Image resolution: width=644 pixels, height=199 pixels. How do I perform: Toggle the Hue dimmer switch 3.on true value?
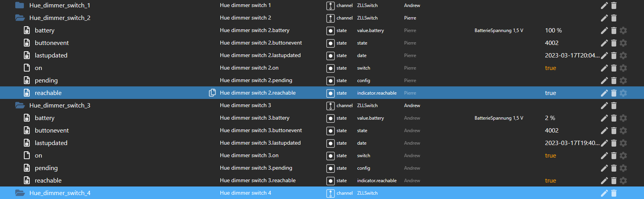pyautogui.click(x=550, y=156)
